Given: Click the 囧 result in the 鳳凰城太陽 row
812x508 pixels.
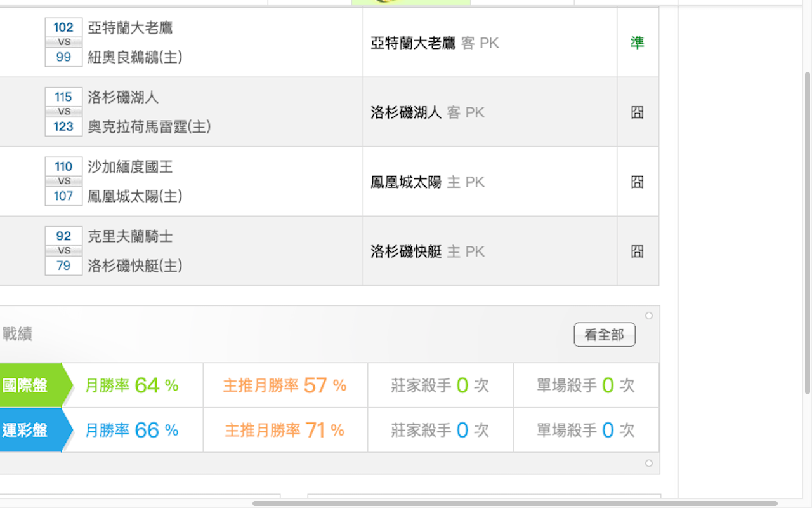Looking at the screenshot, I should coord(637,182).
